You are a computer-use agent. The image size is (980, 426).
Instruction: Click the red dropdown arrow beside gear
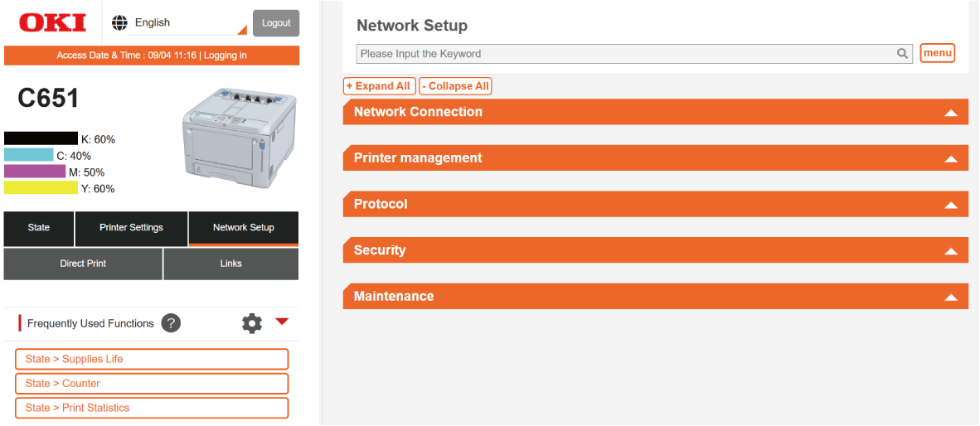282,322
